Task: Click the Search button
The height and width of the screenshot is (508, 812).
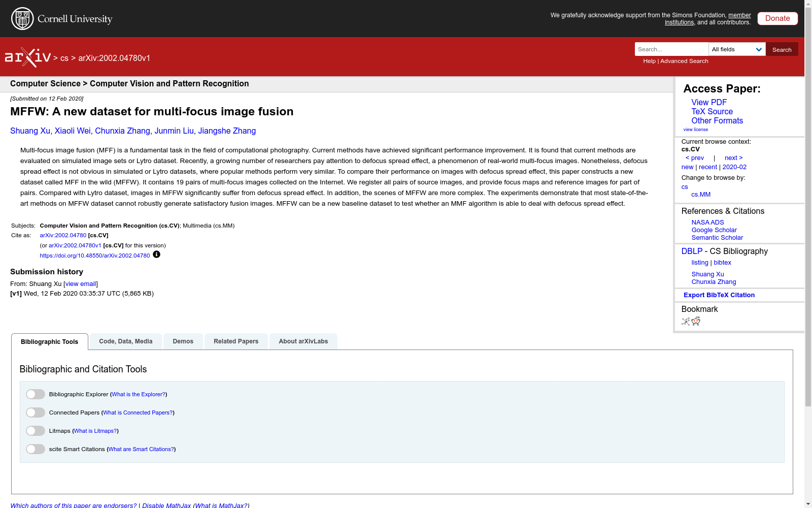Action: click(x=782, y=49)
